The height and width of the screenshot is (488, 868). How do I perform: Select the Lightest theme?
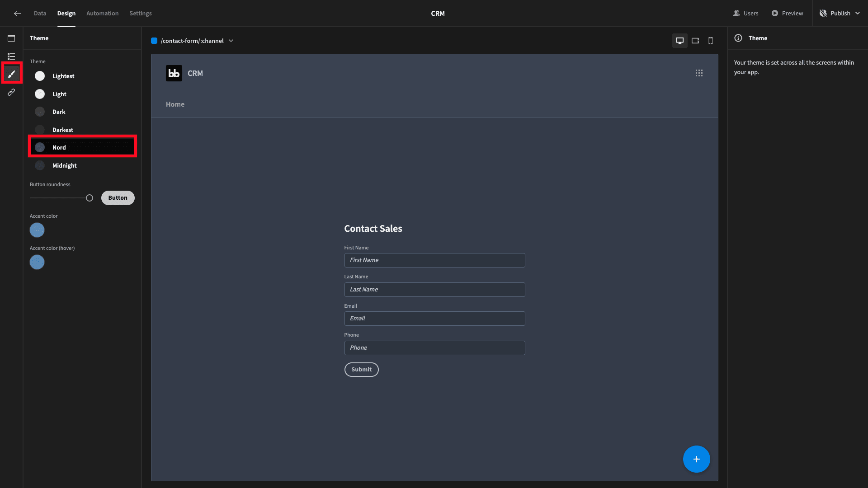82,76
